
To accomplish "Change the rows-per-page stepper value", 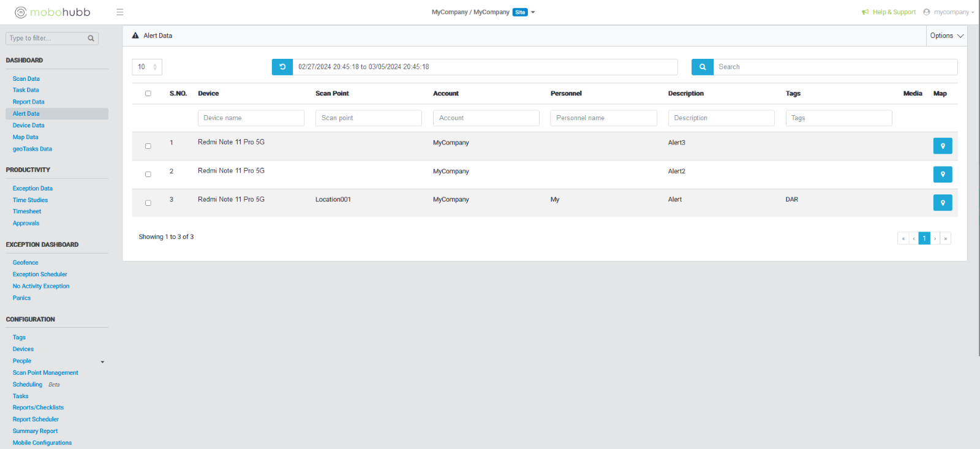I will pyautogui.click(x=155, y=67).
